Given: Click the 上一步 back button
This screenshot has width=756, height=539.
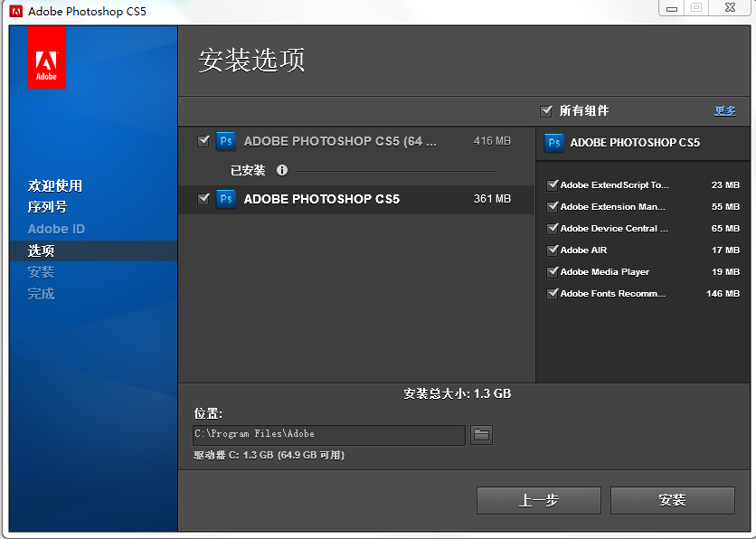Looking at the screenshot, I should 539,500.
